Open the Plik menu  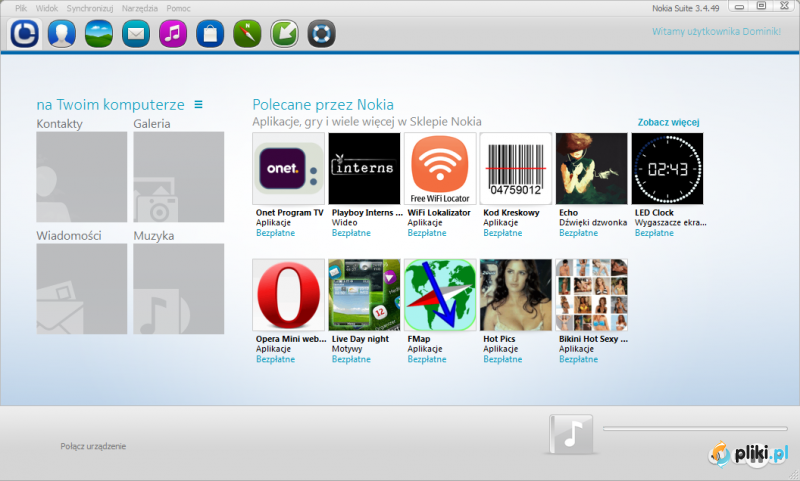[x=21, y=8]
